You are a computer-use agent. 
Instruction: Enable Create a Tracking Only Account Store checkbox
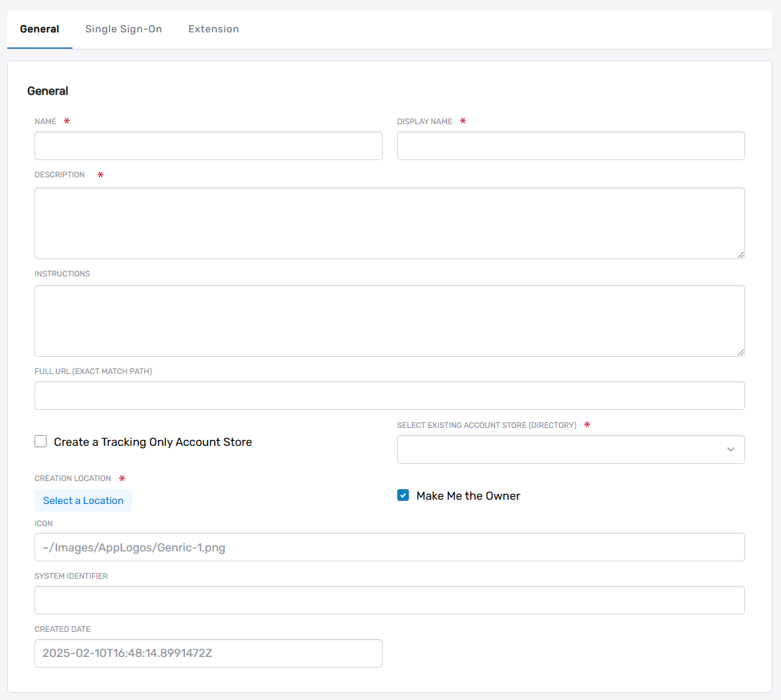click(41, 442)
